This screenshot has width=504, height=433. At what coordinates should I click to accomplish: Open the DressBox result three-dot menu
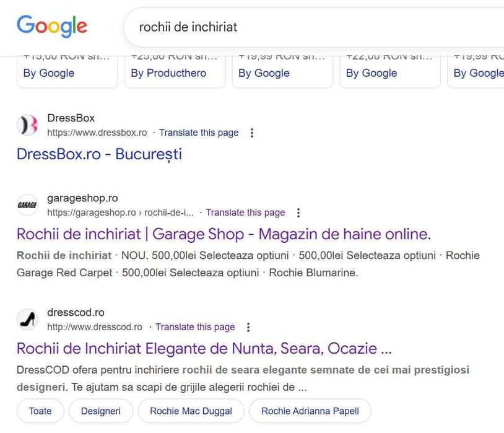tap(251, 133)
